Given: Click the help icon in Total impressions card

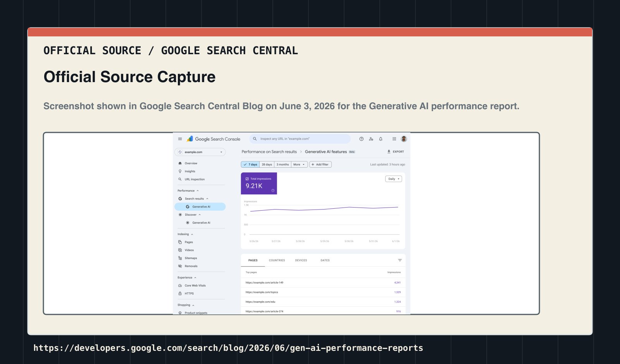Looking at the screenshot, I should click(273, 191).
